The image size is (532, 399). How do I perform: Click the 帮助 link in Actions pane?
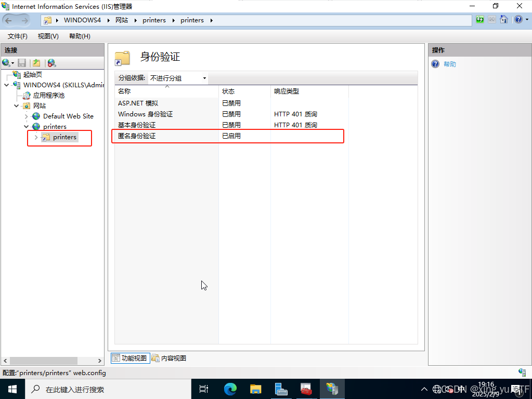(x=449, y=64)
